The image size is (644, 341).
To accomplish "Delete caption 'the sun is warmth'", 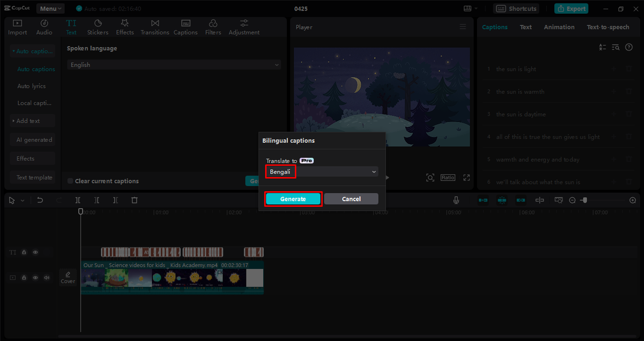I will coord(629,92).
